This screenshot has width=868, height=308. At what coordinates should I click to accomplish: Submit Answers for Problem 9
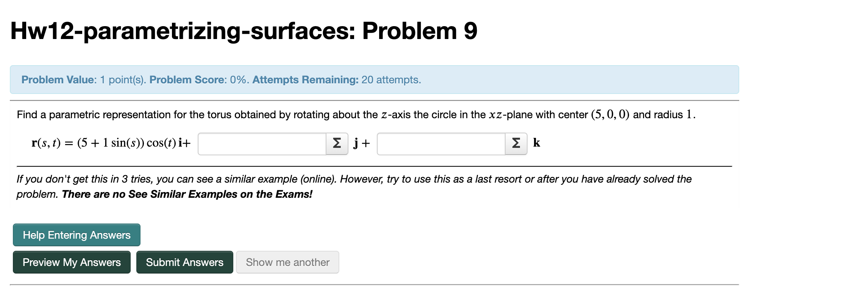(x=184, y=262)
